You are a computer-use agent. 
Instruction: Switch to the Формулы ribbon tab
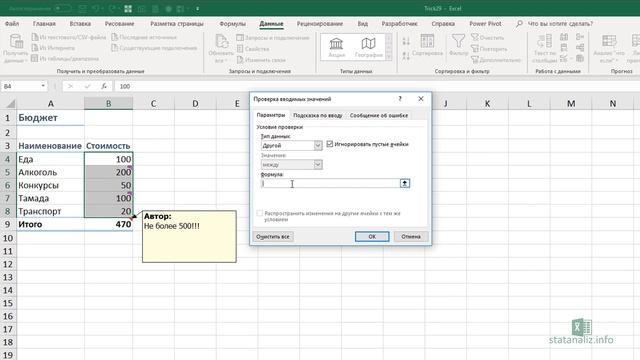[x=232, y=24]
